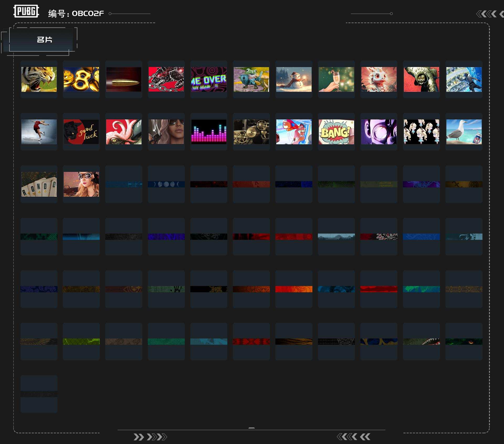The height and width of the screenshot is (444, 504).
Task: Select the good luck black panther card
Action: tap(81, 132)
